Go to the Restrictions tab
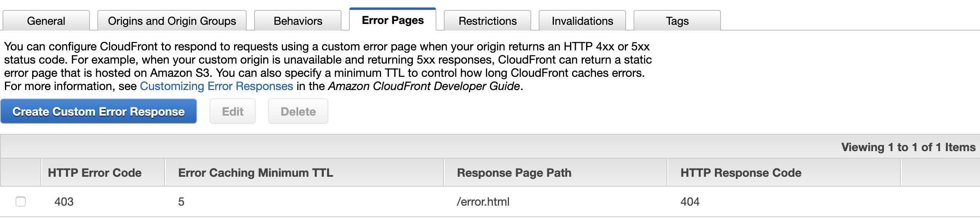Screen dimensions: 980x223 tap(488, 21)
